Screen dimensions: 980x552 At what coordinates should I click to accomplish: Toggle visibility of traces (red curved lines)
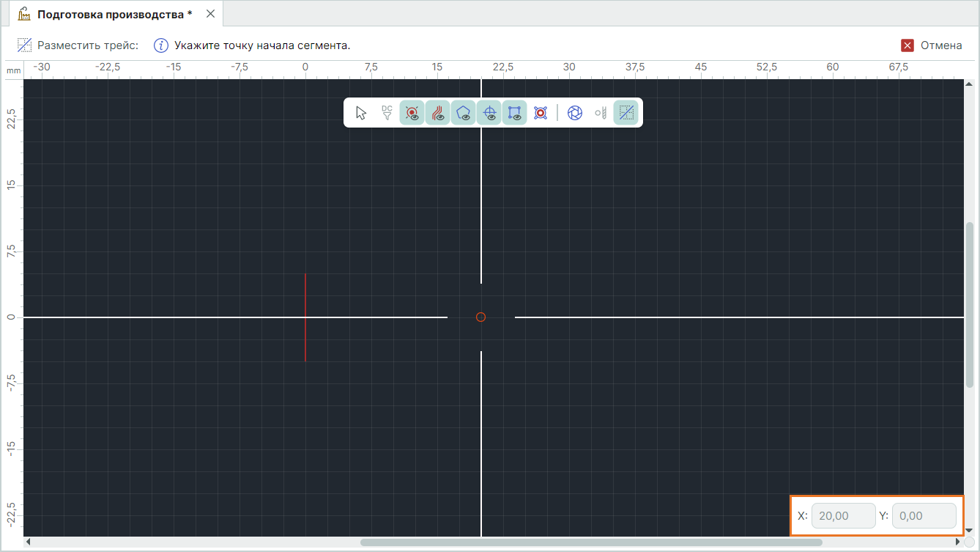click(x=438, y=113)
